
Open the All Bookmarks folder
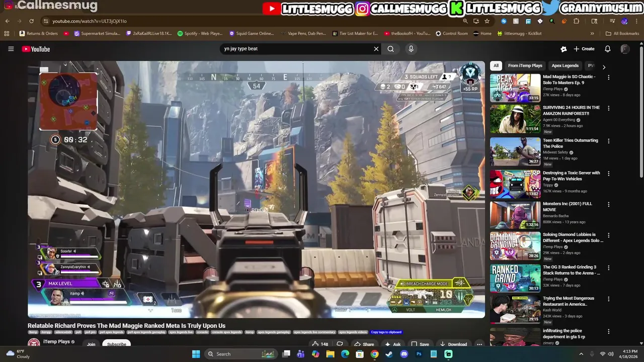pyautogui.click(x=622, y=34)
